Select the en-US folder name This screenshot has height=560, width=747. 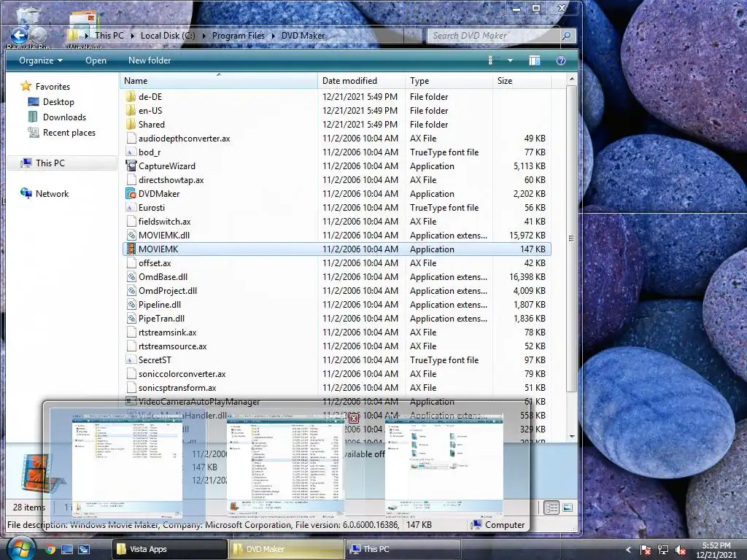[x=150, y=111]
